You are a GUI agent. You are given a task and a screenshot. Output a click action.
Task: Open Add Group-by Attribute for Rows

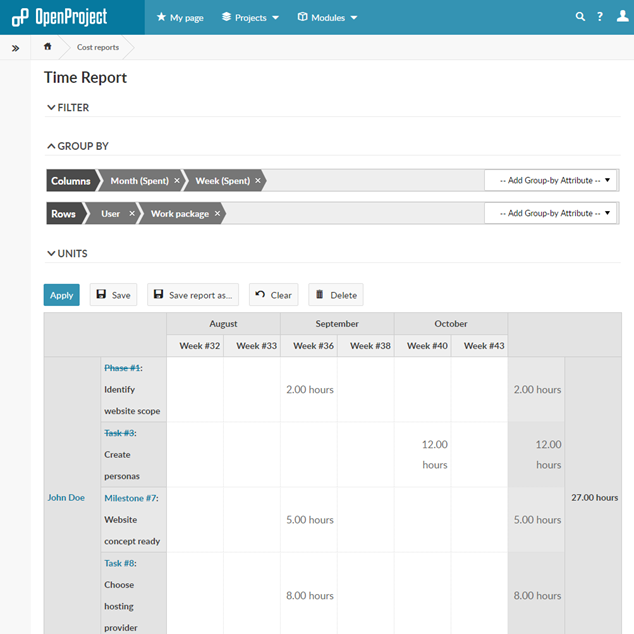tap(550, 213)
